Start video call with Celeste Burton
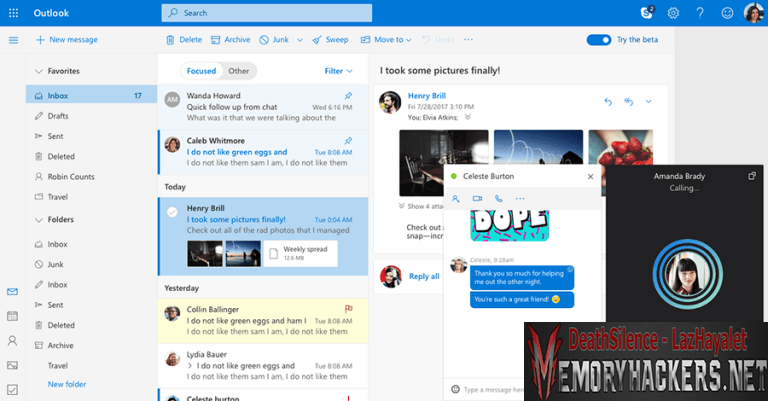This screenshot has height=401, width=768. point(477,198)
